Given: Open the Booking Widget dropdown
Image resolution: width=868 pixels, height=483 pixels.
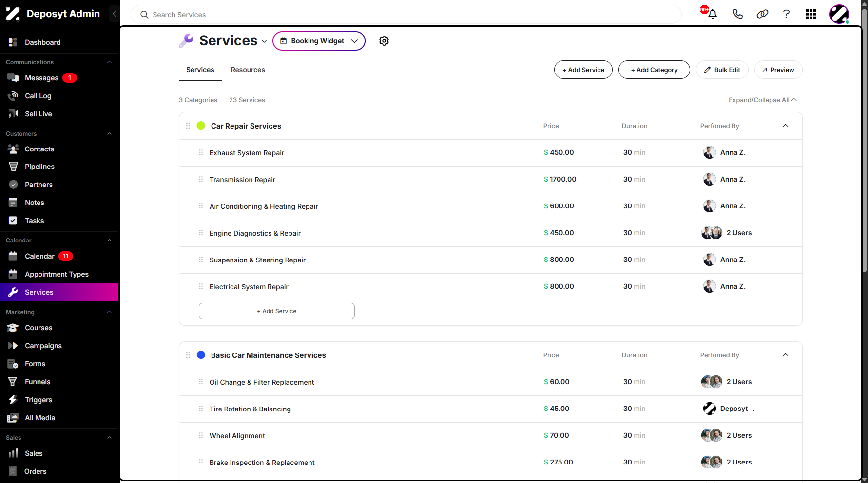Looking at the screenshot, I should pos(319,41).
